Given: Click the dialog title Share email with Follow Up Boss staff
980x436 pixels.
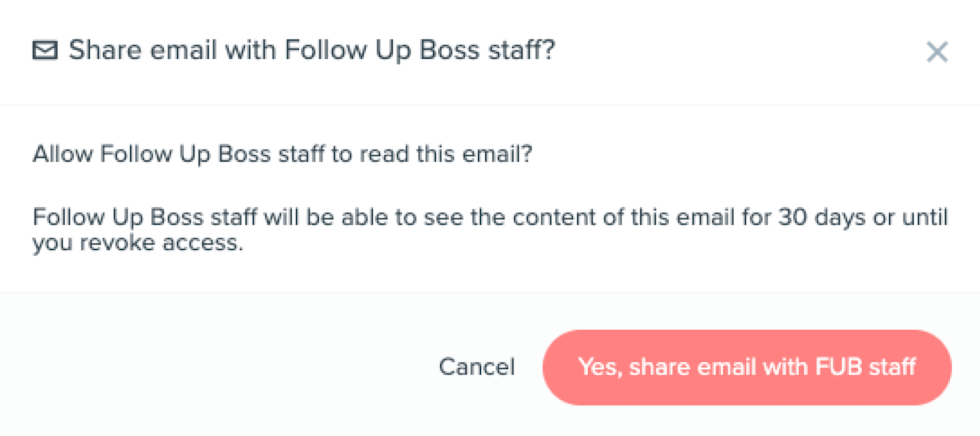Looking at the screenshot, I should pyautogui.click(x=312, y=50).
